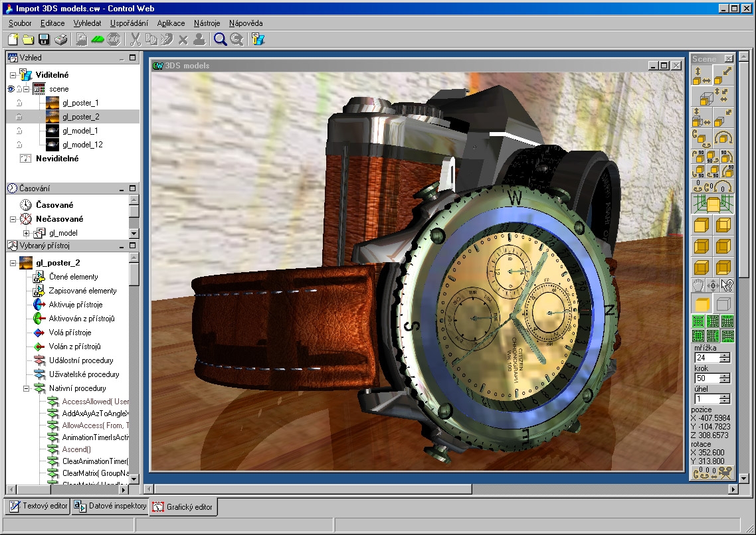Select the hand pan tool in Scene palette
The image size is (756, 535).
tap(698, 285)
